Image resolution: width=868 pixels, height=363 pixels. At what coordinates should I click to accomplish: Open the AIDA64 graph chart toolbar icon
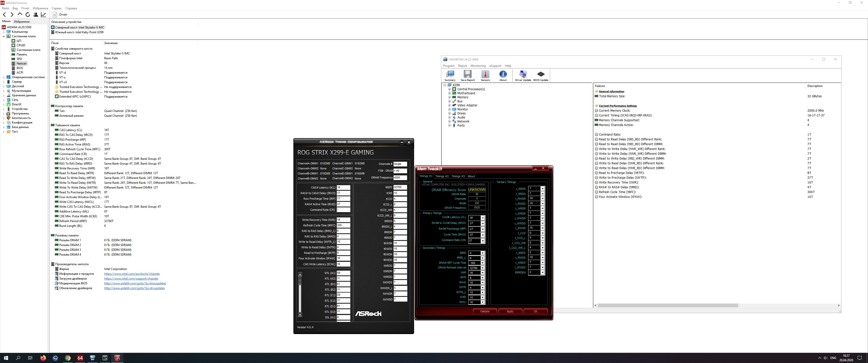tap(43, 14)
